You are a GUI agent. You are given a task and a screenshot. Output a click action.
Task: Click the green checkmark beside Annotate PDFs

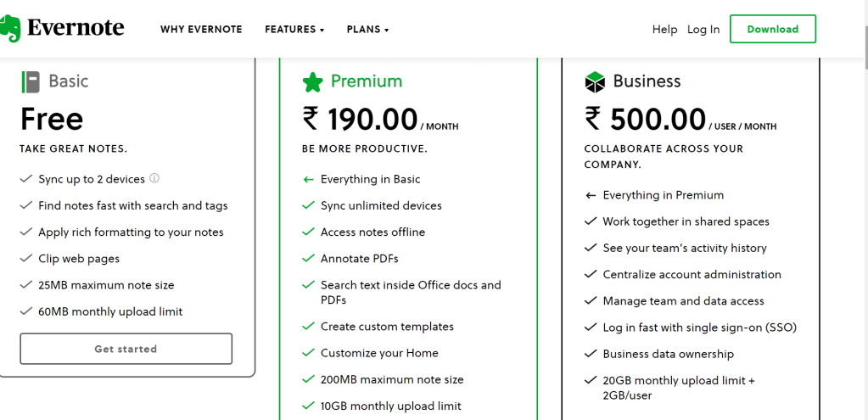[x=308, y=259]
